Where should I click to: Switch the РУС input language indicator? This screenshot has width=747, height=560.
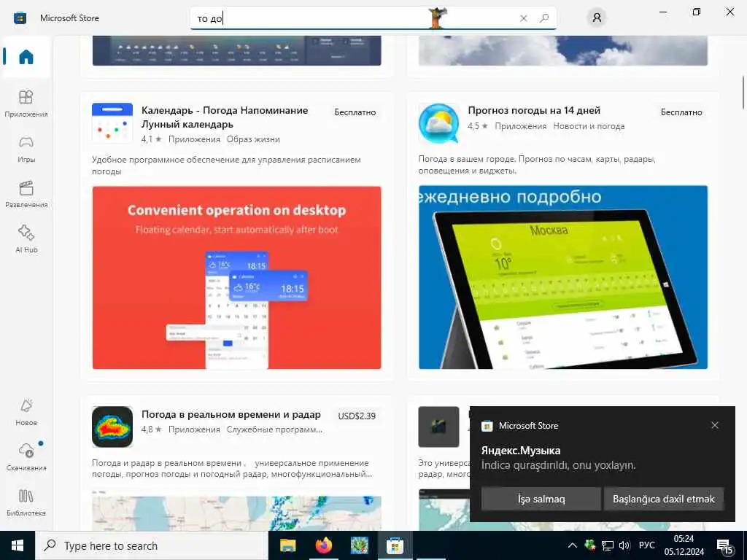(646, 545)
